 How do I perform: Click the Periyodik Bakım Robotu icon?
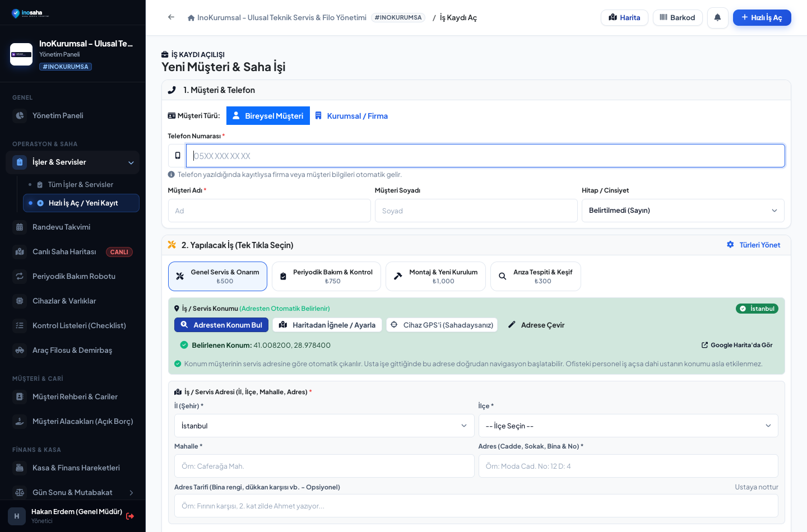tap(20, 276)
